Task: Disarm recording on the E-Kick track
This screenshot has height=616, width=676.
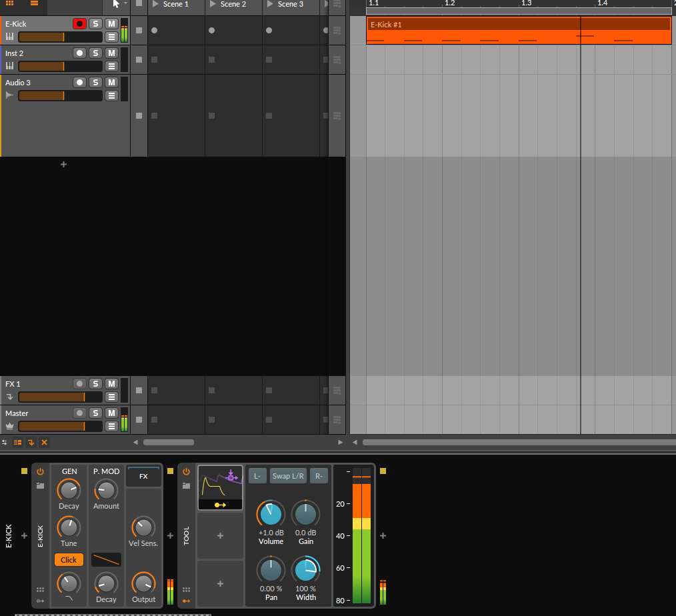Action: 79,24
